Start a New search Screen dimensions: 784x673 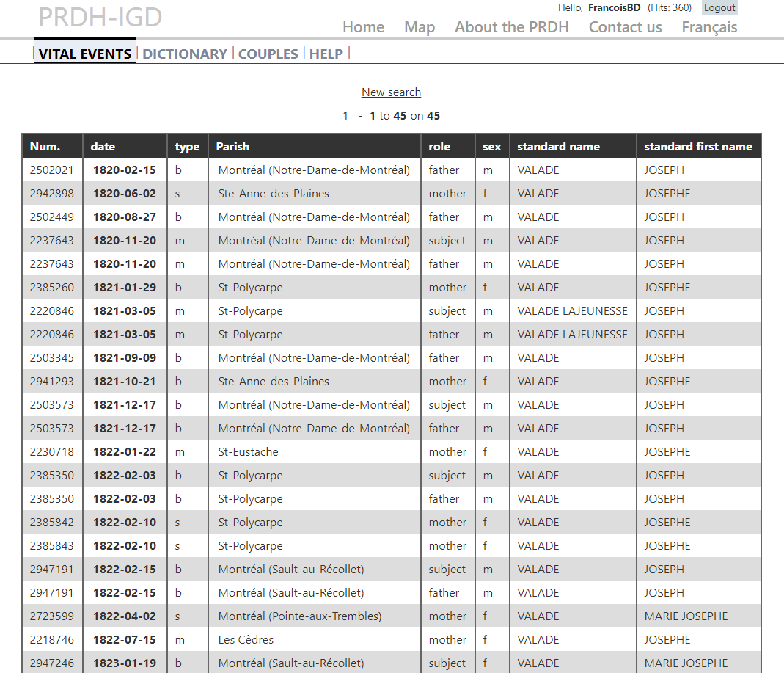pyautogui.click(x=391, y=92)
